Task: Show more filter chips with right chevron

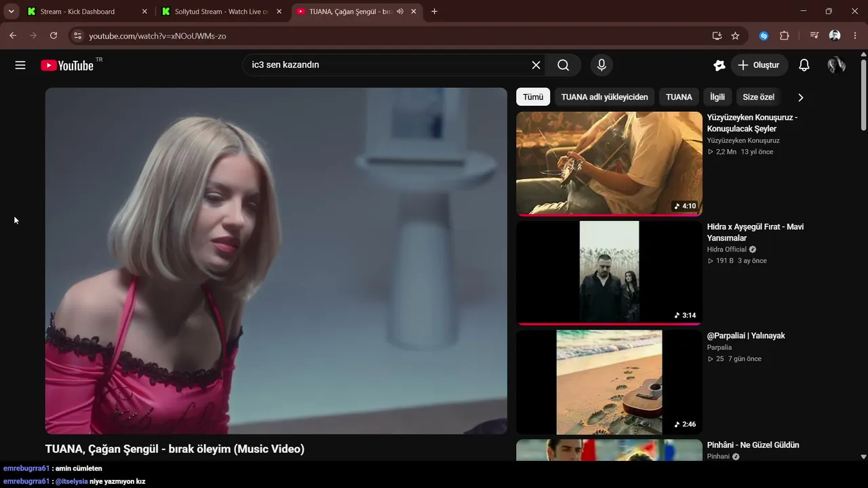Action: tap(800, 98)
